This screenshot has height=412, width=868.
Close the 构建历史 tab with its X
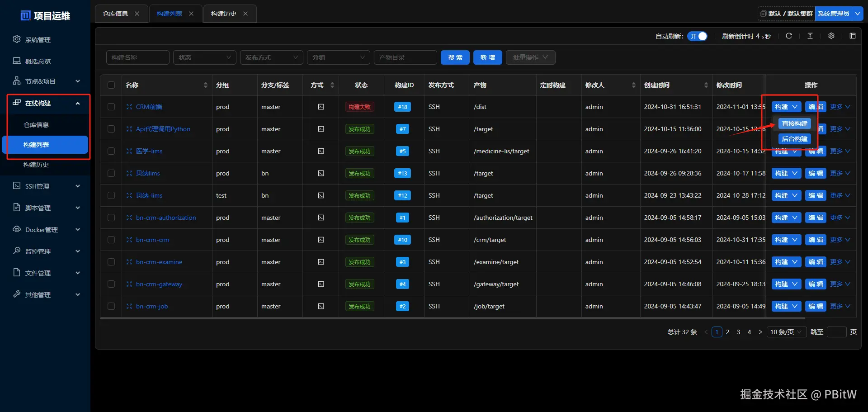click(245, 14)
